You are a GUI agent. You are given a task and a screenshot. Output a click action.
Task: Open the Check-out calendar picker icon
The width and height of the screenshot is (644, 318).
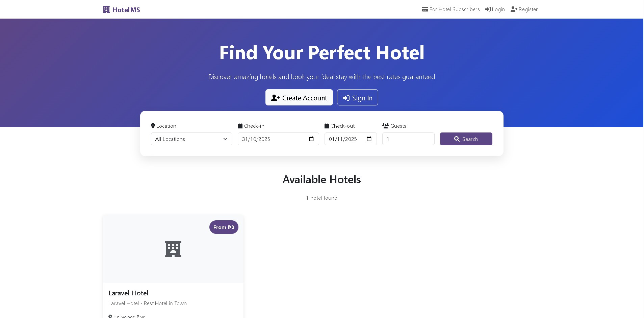tap(369, 139)
